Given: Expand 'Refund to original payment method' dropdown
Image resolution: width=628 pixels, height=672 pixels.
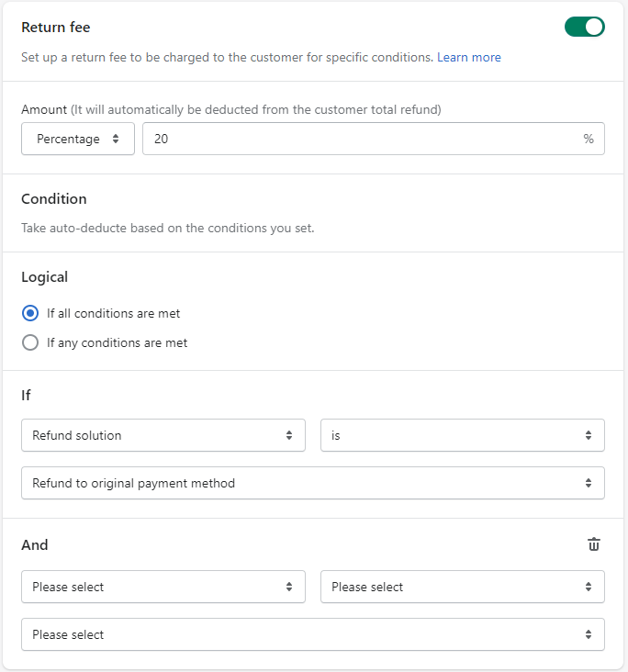Looking at the screenshot, I should point(313,483).
